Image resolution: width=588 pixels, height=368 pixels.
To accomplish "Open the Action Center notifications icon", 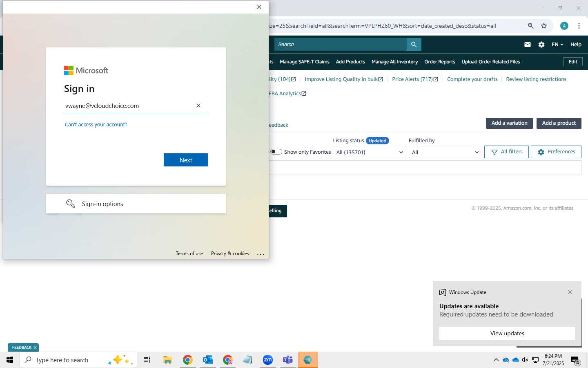I will (x=575, y=360).
